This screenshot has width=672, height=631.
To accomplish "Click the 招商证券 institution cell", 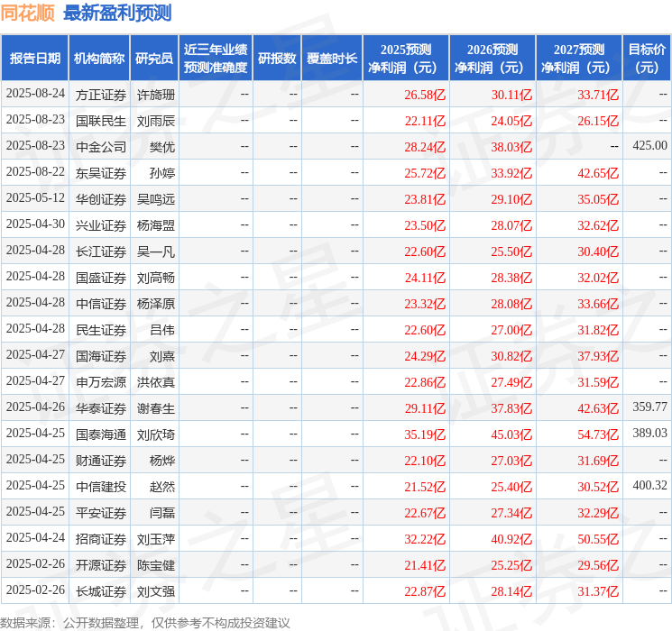I will coord(101,539).
